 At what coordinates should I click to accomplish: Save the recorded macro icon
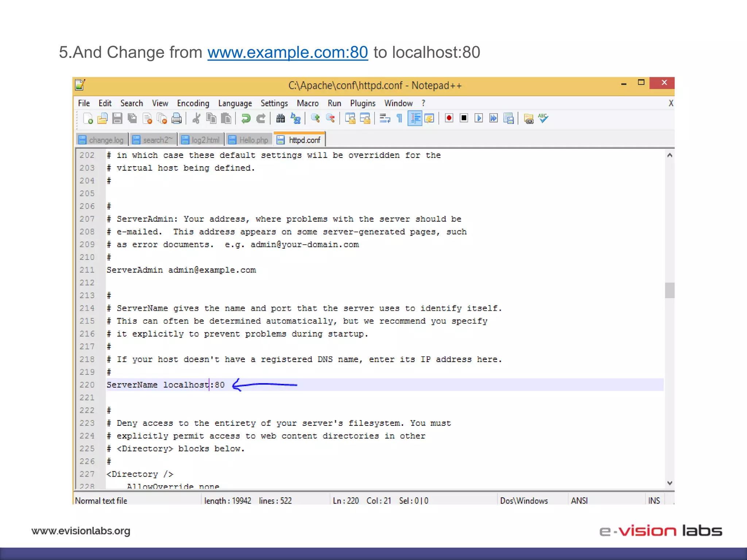click(508, 118)
